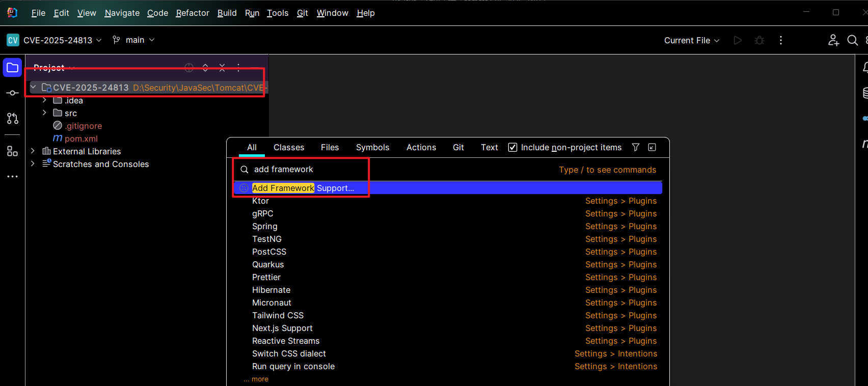Click the CV project badge icon

tap(13, 40)
